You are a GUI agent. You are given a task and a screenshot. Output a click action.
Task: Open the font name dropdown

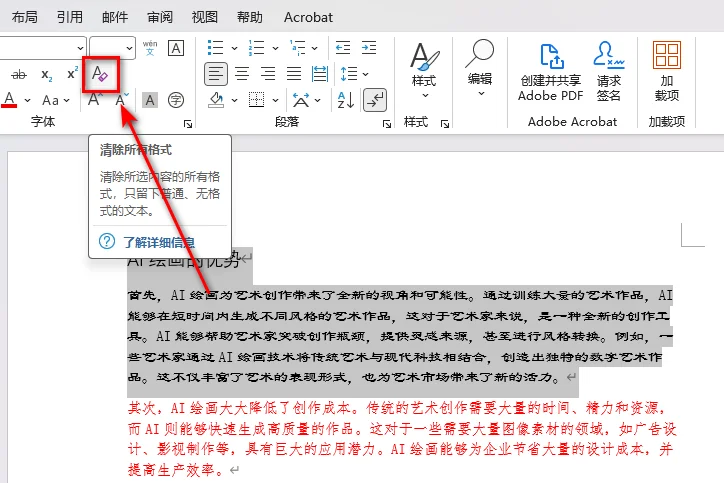coord(80,48)
